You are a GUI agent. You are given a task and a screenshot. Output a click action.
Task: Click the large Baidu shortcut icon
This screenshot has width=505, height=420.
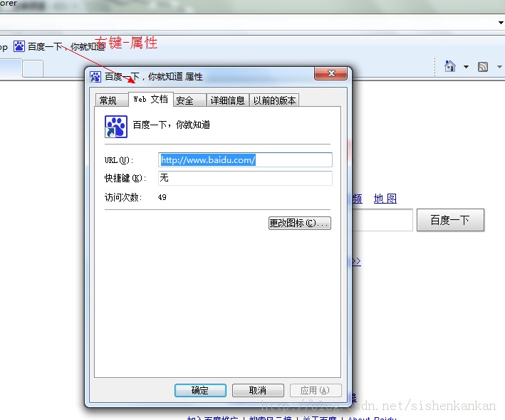coord(116,127)
